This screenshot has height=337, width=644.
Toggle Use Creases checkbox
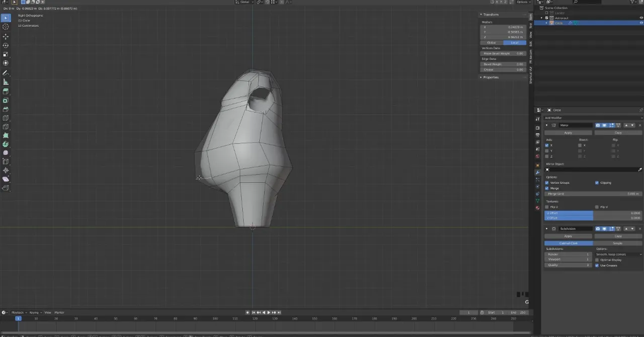tap(597, 266)
